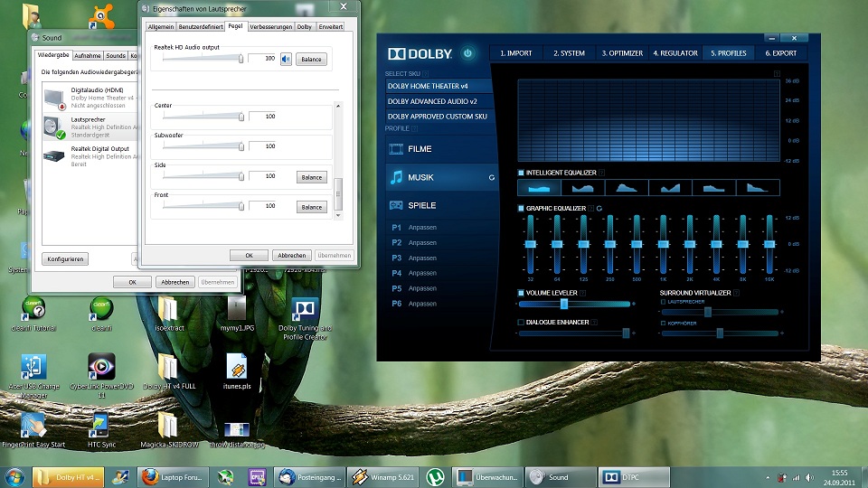The image size is (868, 488).
Task: Toggle the Graphic Equalizer checkbox
Action: click(521, 209)
